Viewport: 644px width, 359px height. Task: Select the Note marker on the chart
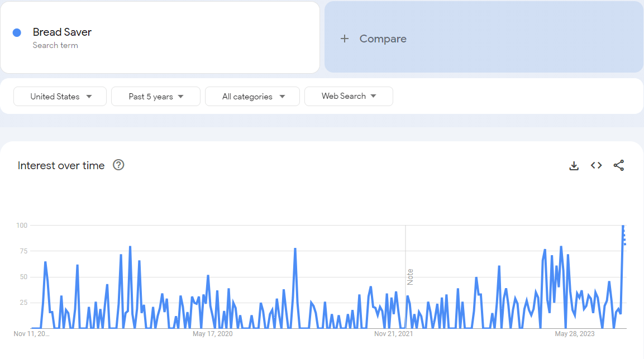(x=410, y=277)
